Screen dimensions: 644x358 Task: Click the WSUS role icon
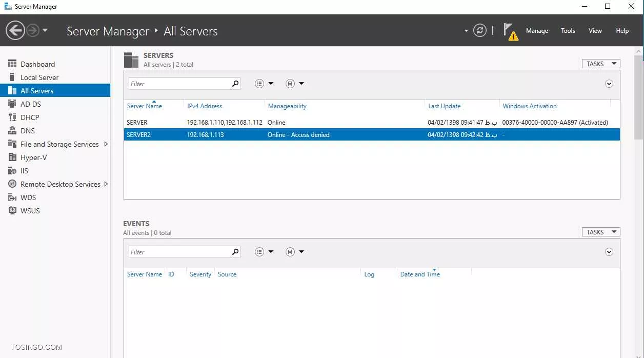click(x=12, y=211)
